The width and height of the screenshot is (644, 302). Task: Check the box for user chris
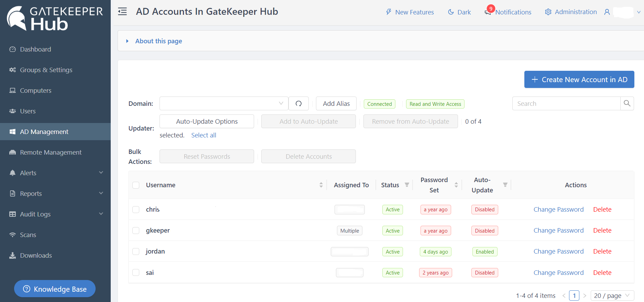[136, 210]
